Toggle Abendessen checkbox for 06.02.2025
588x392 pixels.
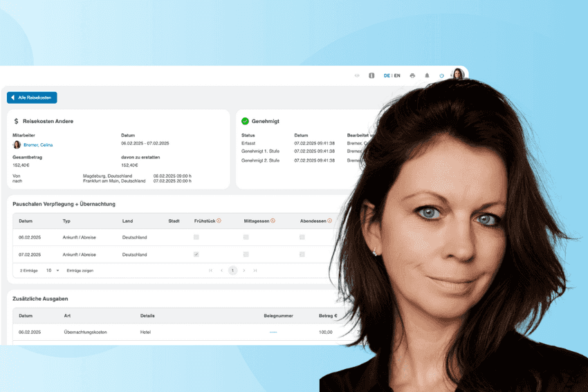(x=302, y=237)
